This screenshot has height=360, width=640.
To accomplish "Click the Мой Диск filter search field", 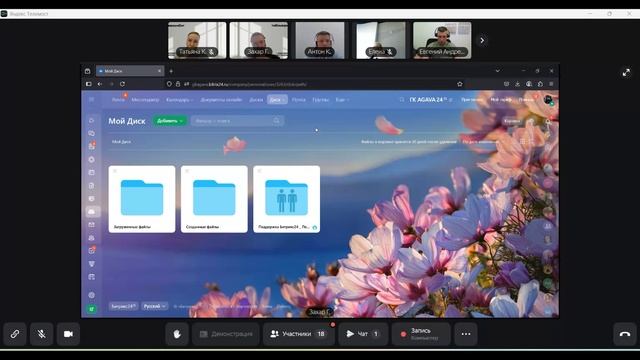I will click(237, 121).
